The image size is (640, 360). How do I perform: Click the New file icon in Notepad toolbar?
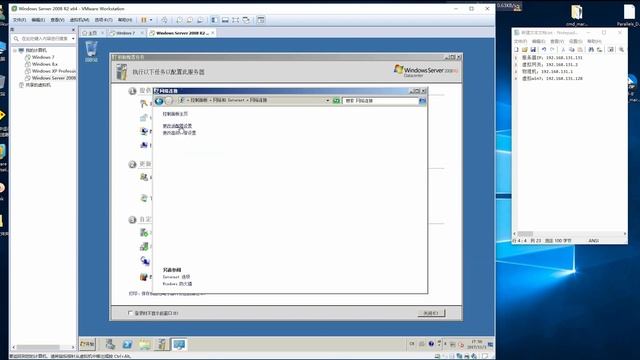516,49
